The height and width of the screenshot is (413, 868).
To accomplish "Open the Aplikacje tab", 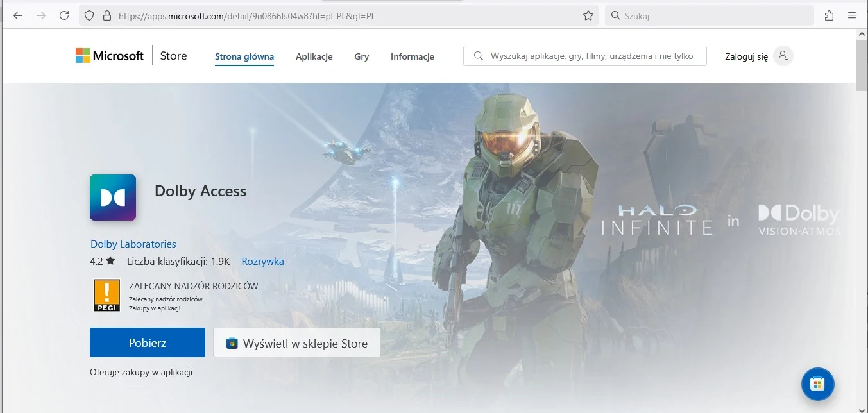I will point(314,56).
